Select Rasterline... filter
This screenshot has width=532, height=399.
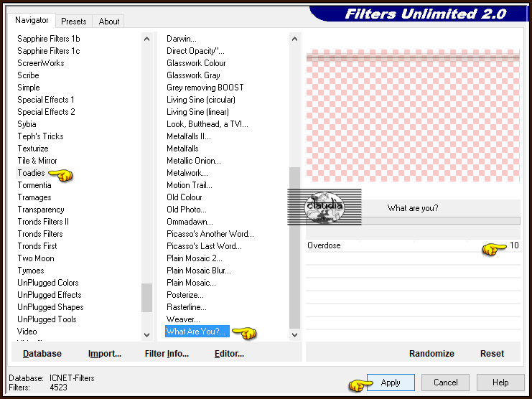click(x=186, y=307)
